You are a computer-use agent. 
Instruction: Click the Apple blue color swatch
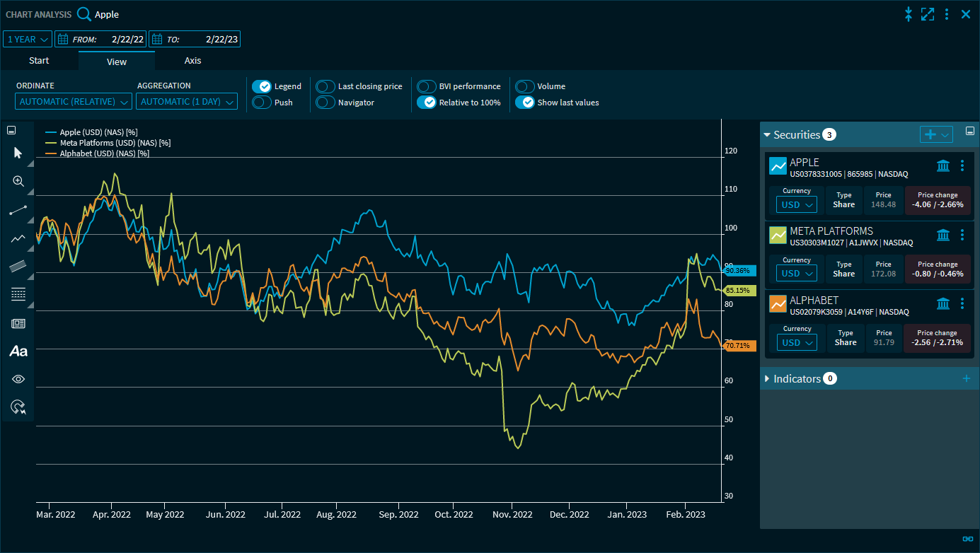pyautogui.click(x=778, y=165)
